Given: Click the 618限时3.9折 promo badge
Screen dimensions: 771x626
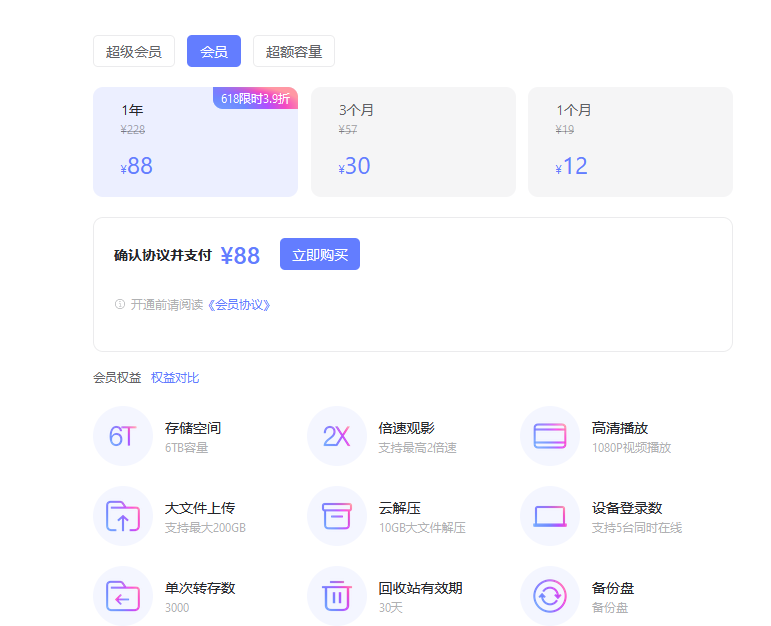Looking at the screenshot, I should pos(256,98).
